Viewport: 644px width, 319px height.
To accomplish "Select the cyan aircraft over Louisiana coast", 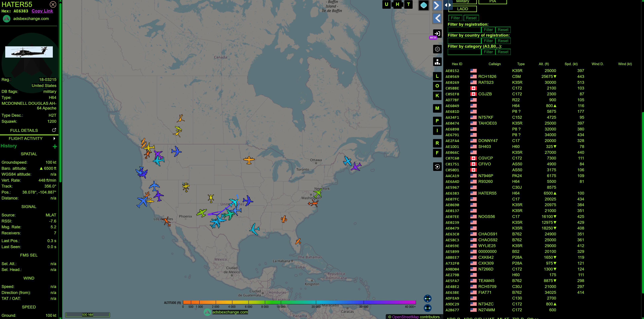I will coord(255,229).
